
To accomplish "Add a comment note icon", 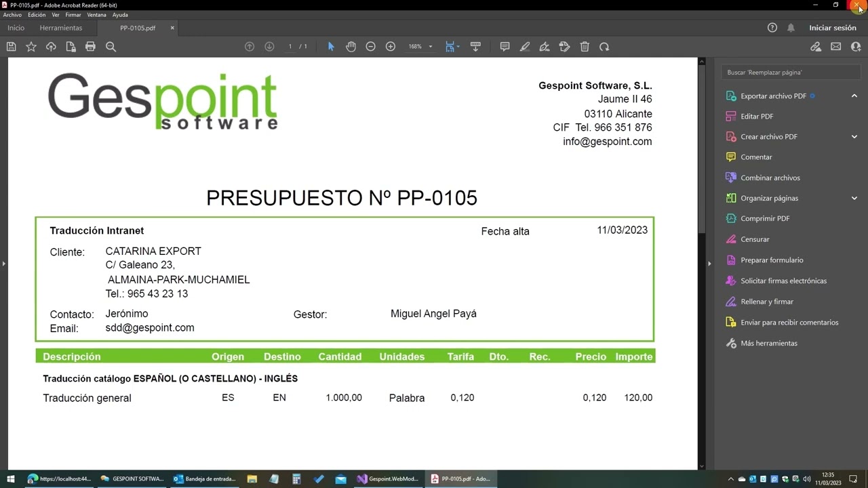I will (x=505, y=47).
